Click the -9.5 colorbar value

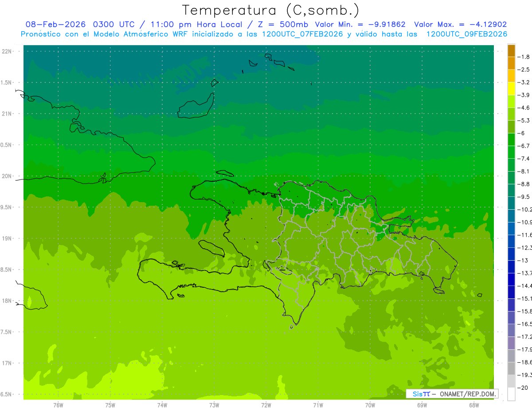[524, 197]
